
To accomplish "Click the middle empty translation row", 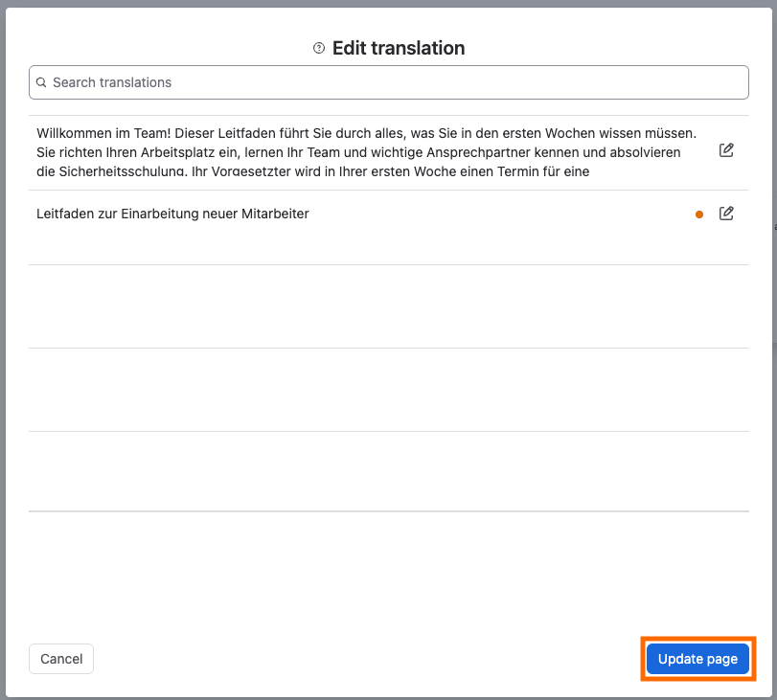I will coord(389,390).
